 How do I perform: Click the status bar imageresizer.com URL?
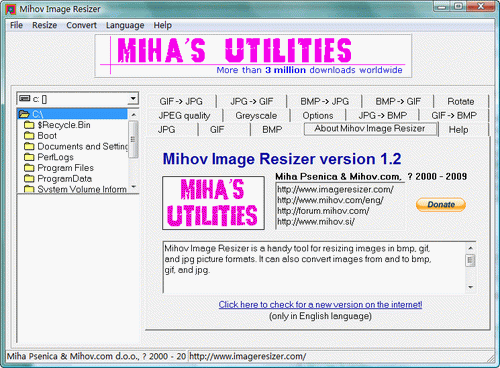[x=247, y=356]
